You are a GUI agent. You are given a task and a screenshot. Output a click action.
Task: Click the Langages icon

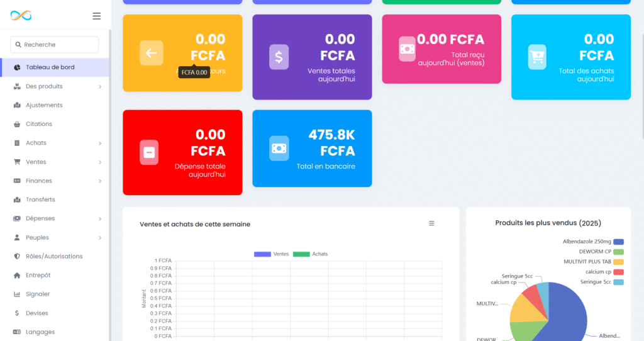click(17, 332)
